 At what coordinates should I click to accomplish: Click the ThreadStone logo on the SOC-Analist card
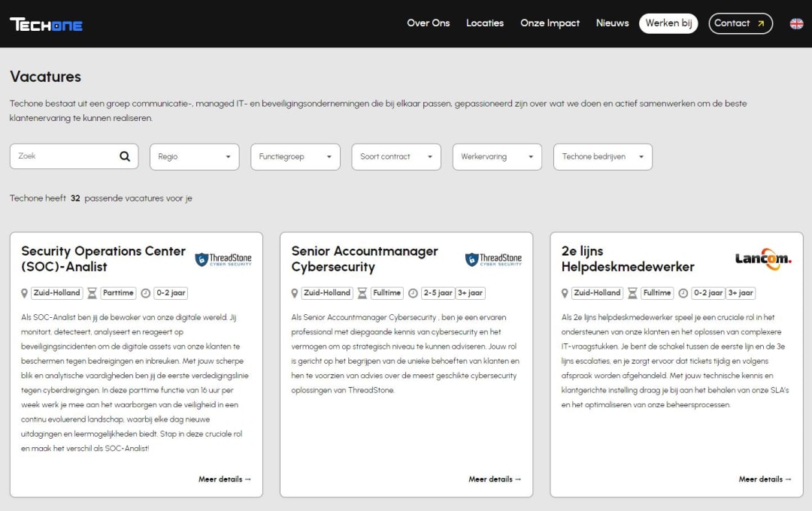223,259
